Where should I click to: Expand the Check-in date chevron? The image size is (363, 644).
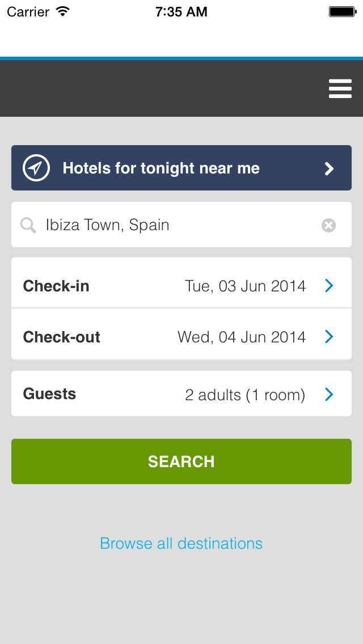tap(329, 286)
